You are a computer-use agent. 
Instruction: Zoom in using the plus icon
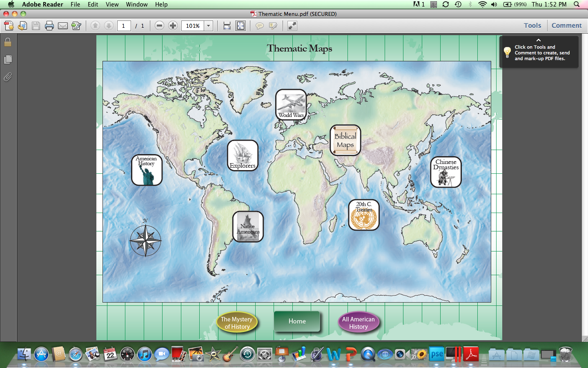(x=173, y=25)
